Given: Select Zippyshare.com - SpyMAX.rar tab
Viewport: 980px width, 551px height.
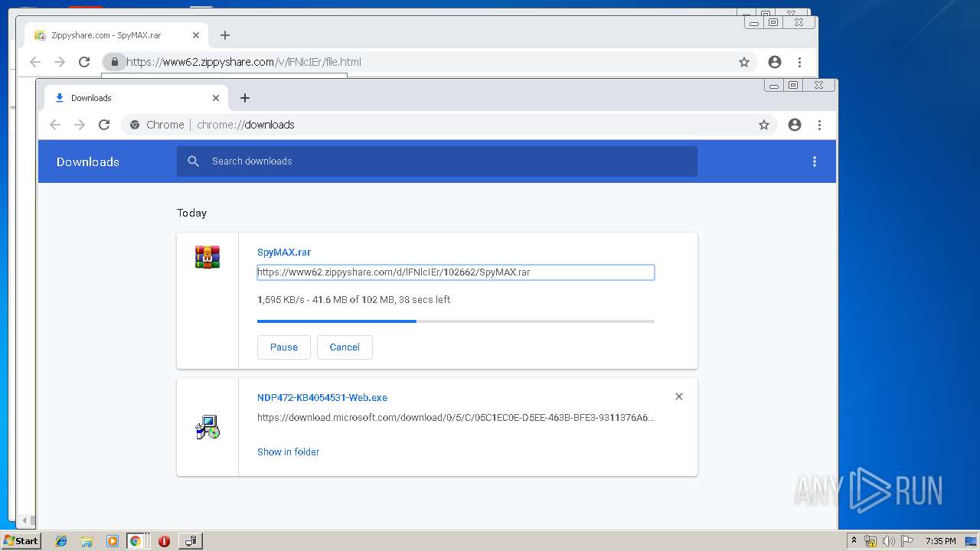Looking at the screenshot, I should click(x=116, y=35).
